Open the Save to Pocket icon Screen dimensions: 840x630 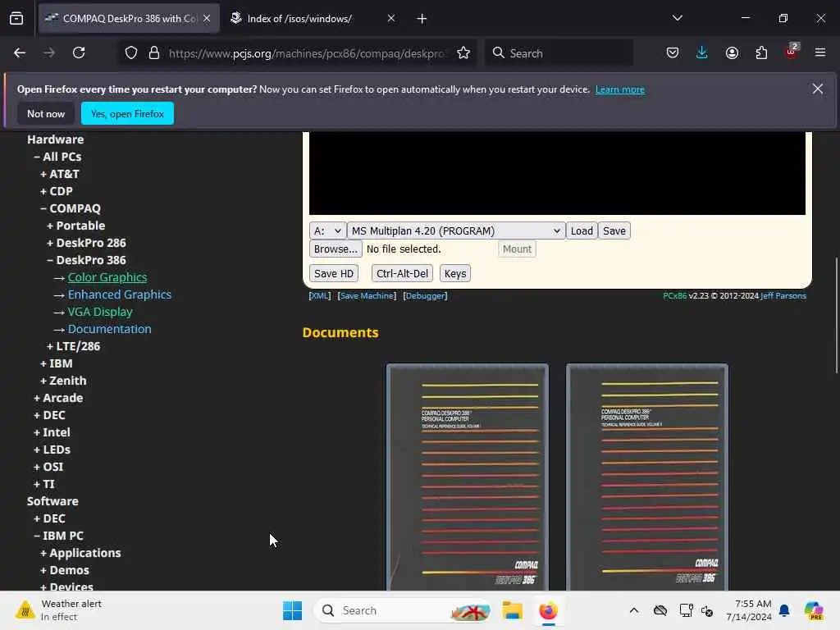[673, 53]
